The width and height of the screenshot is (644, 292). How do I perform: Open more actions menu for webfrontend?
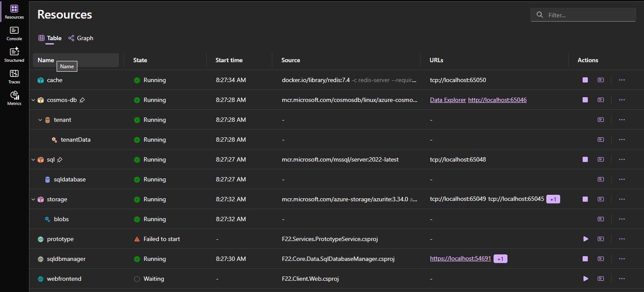[x=622, y=279]
